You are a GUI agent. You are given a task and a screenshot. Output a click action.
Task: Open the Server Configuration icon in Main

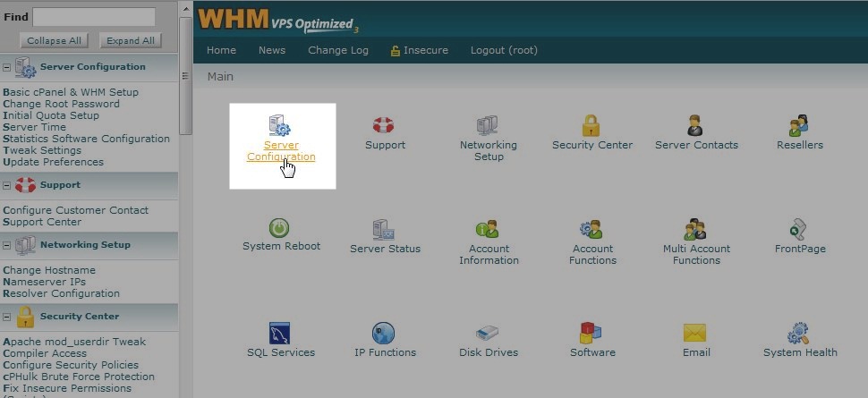click(x=279, y=125)
